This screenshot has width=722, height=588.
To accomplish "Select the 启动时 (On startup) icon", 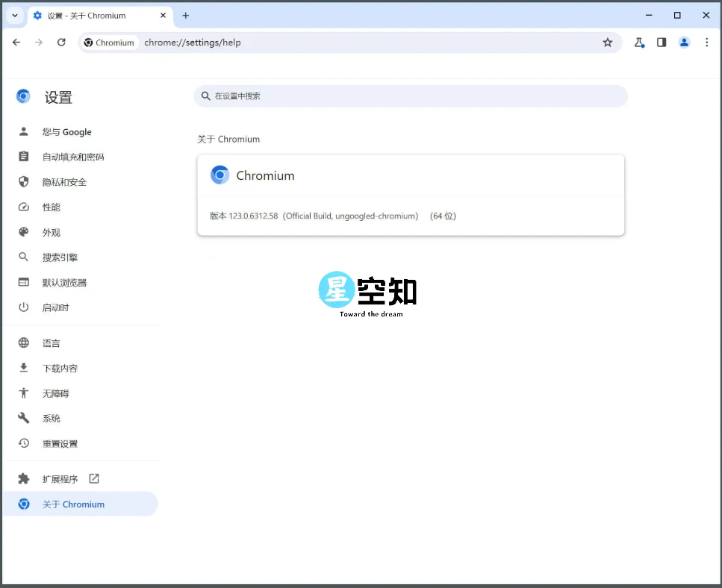I will point(23,307).
